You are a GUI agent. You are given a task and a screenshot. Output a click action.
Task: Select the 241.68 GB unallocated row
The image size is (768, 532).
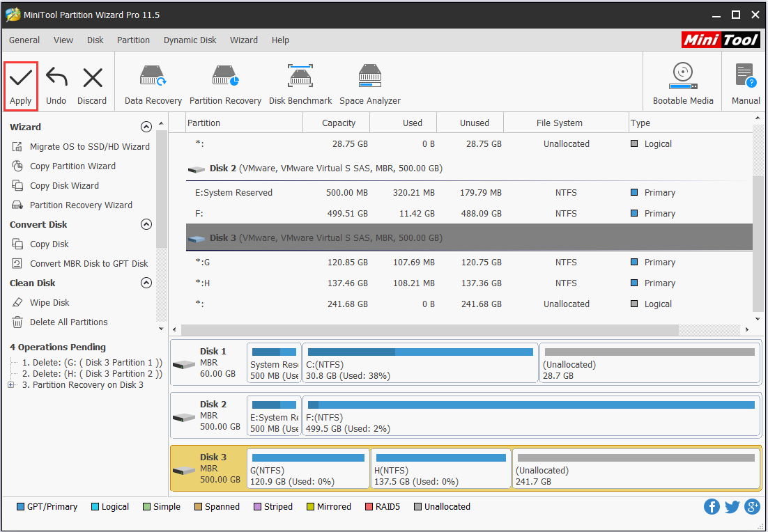pos(469,304)
